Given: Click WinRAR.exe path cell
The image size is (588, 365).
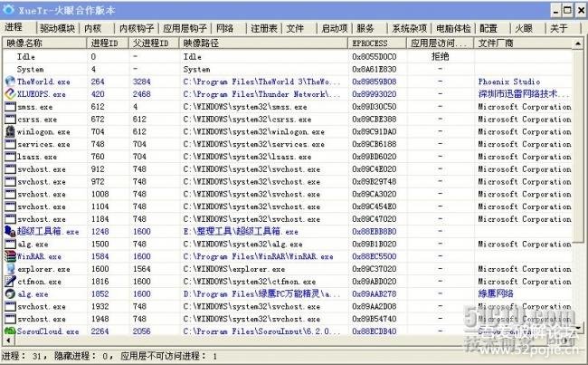Looking at the screenshot, I should pyautogui.click(x=258, y=256).
